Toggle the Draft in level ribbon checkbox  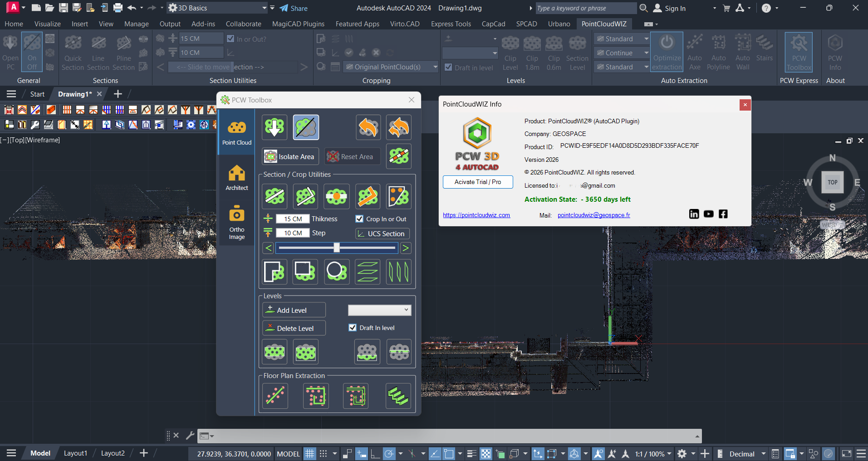(448, 68)
